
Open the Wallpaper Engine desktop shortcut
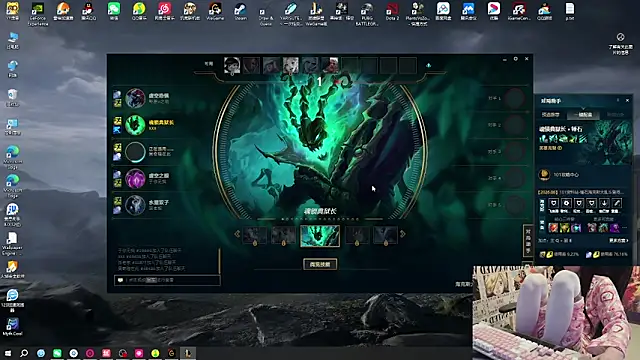[x=12, y=244]
